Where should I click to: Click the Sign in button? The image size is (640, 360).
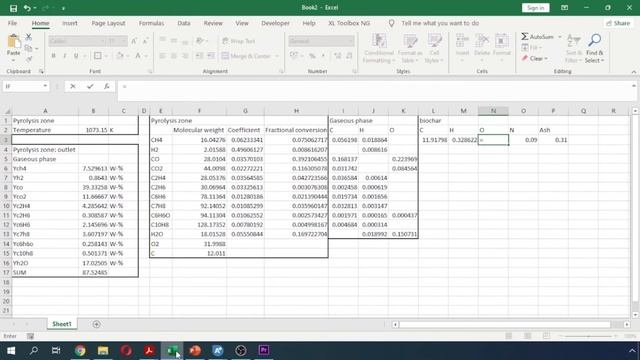[x=535, y=8]
